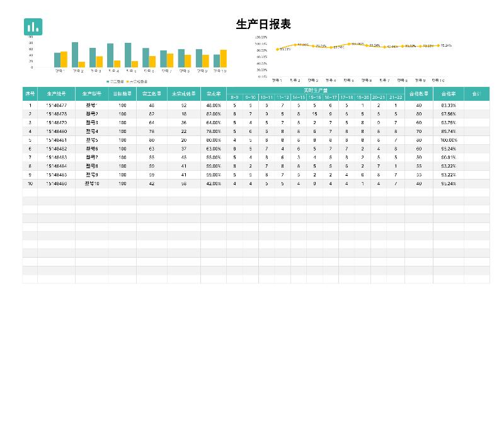Image resolution: width=504 pixels, height=441 pixels.
Task: Click the 合计 column header
Action: point(477,94)
